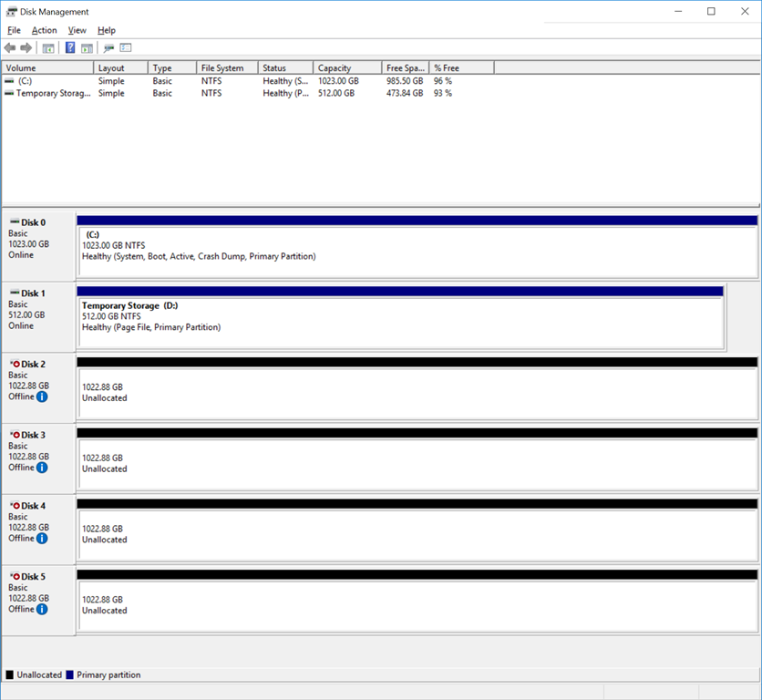This screenshot has width=762, height=700.
Task: Open the View menu
Action: point(77,30)
